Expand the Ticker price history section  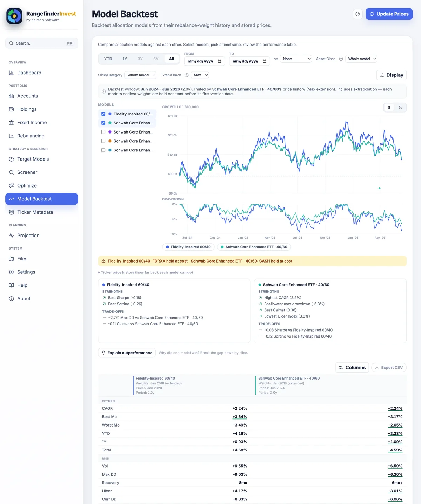tap(146, 272)
